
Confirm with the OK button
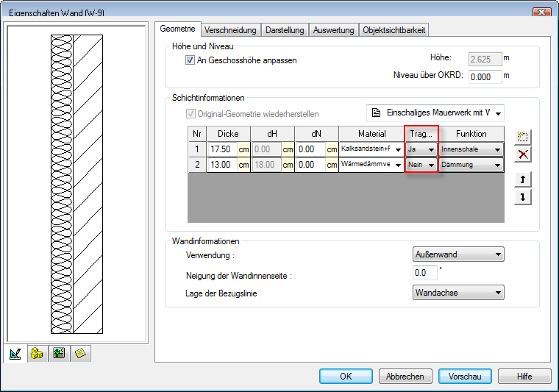(346, 377)
